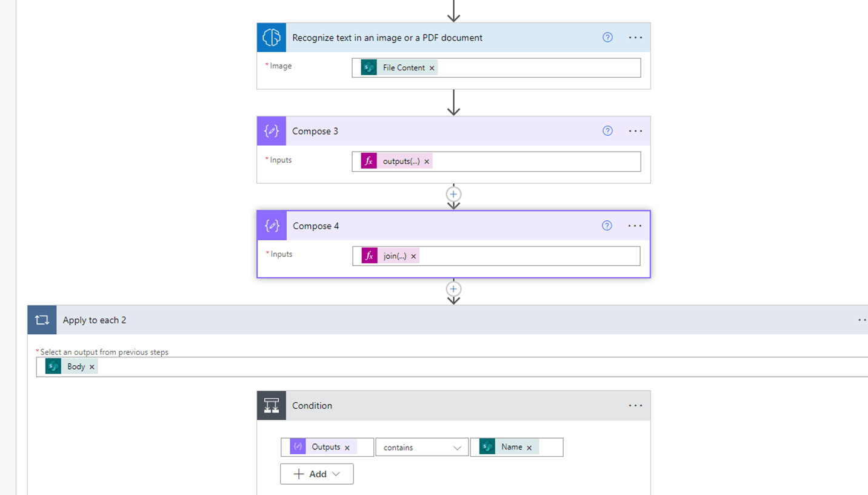Click the Recognize text action's AI Builder icon
This screenshot has height=495, width=868.
[272, 38]
